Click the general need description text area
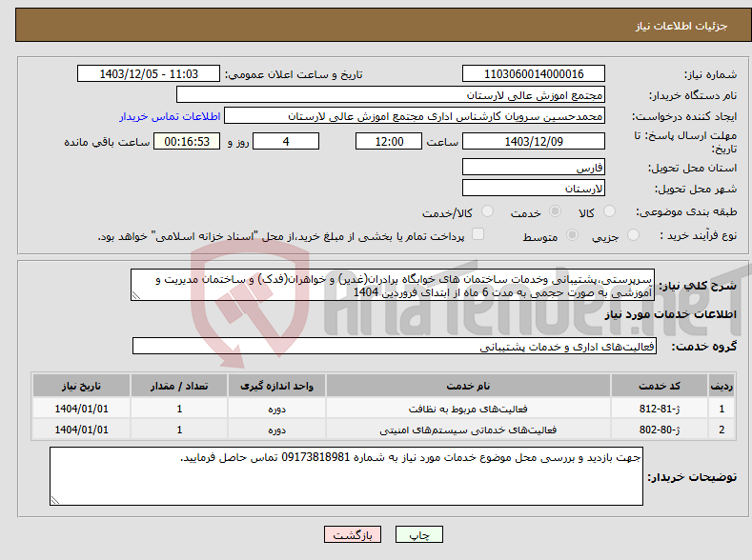Image resolution: width=752 pixels, height=560 pixels. (393, 285)
